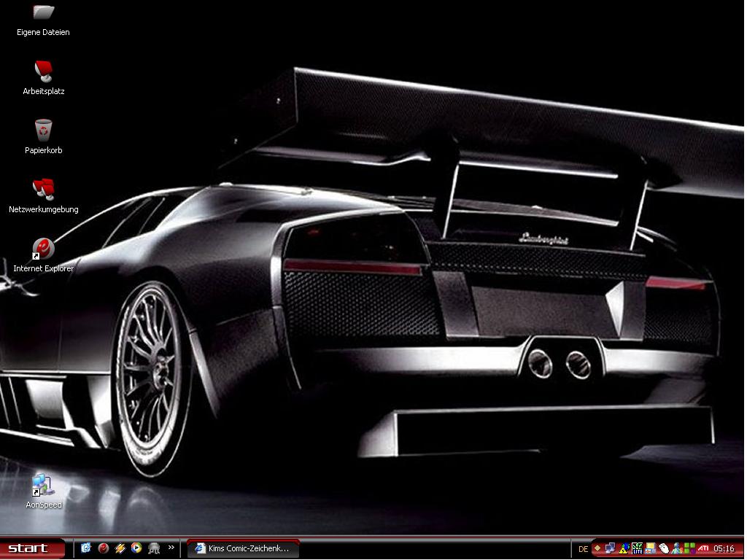
Task: Click the Winamp lightning bolt quick launch icon
Action: 120,548
